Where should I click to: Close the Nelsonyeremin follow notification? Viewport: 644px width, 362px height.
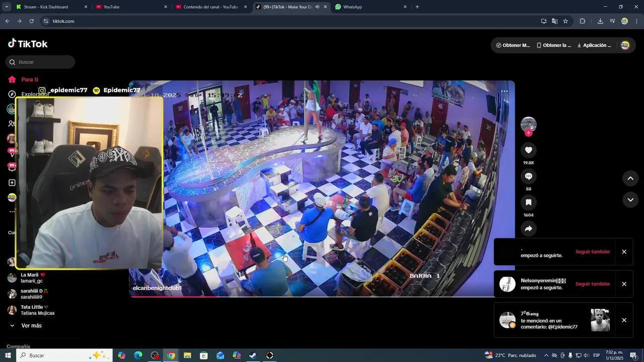(x=624, y=284)
